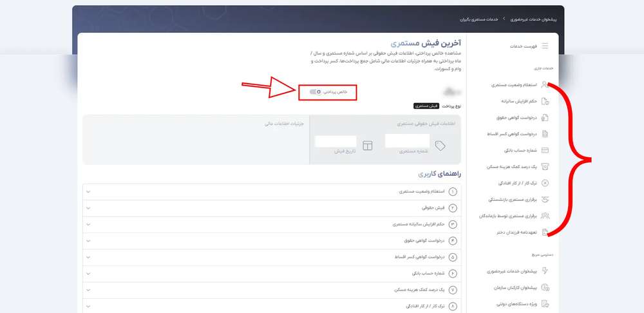Click the tag icon beside شماره مستمری

[440, 146]
